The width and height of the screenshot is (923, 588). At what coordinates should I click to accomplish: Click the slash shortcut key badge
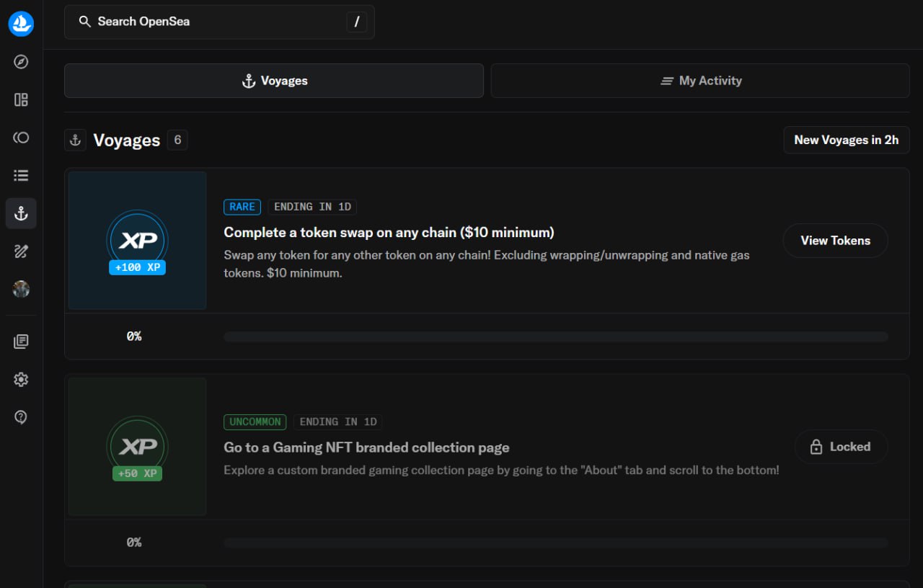point(356,22)
